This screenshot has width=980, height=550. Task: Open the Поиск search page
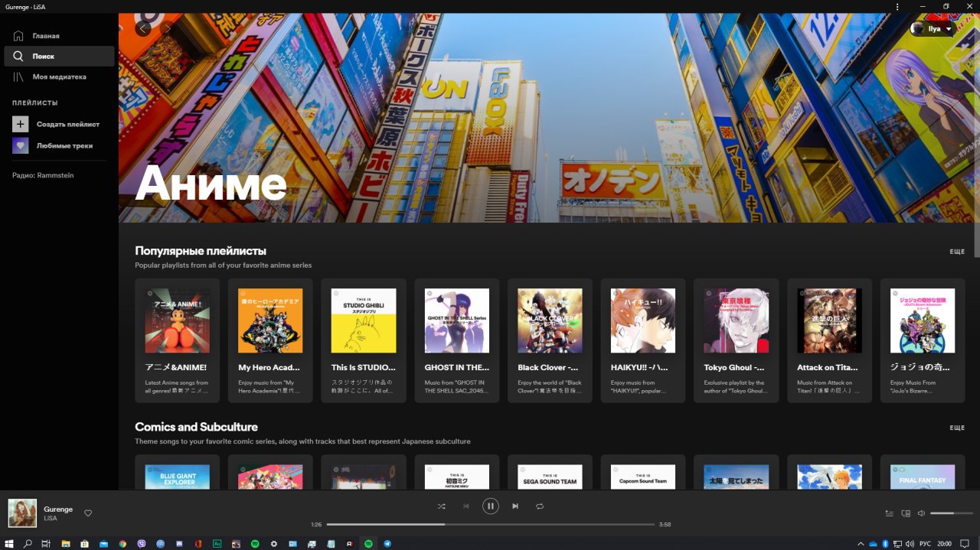click(59, 56)
